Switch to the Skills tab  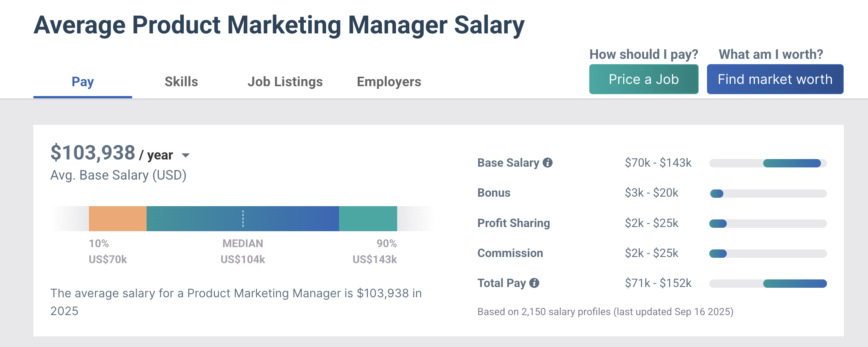pos(181,82)
